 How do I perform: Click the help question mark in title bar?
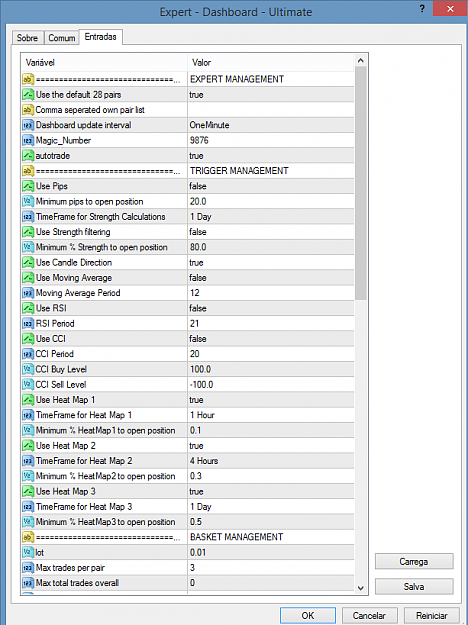[422, 9]
